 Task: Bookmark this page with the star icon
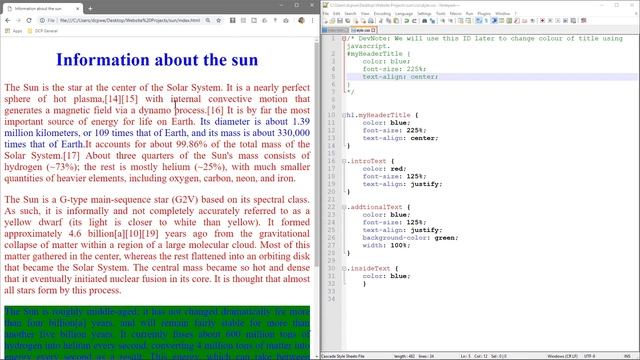click(218, 20)
